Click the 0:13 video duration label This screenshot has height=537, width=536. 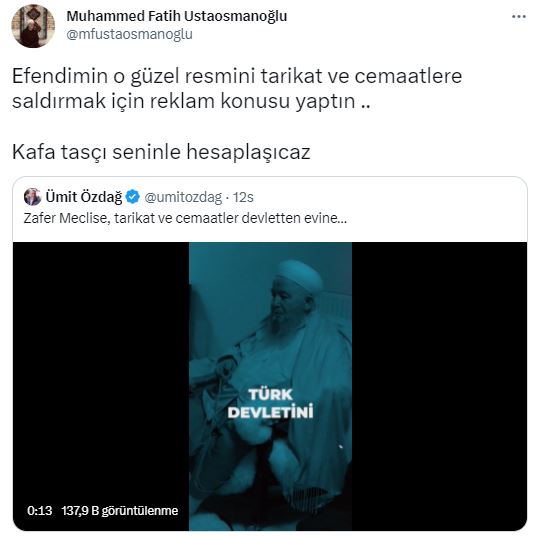click(40, 511)
